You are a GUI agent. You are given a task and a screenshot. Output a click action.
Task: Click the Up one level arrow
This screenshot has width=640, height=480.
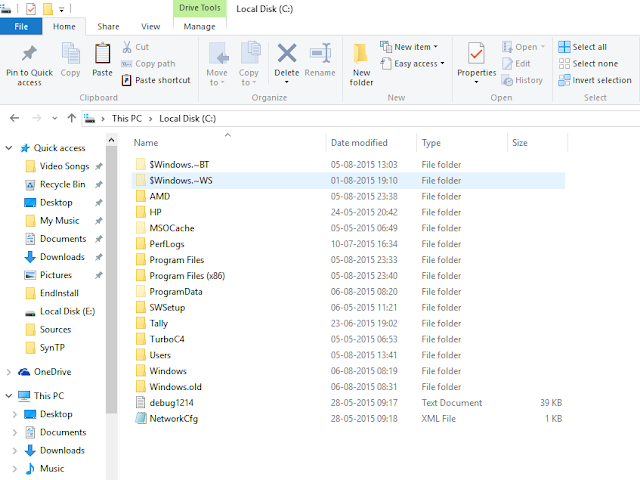72,118
